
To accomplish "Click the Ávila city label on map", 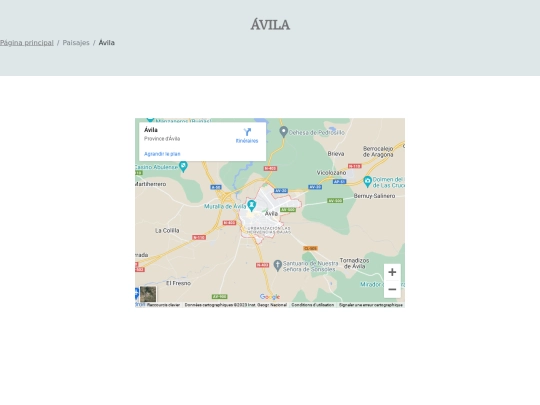I will click(x=271, y=214).
